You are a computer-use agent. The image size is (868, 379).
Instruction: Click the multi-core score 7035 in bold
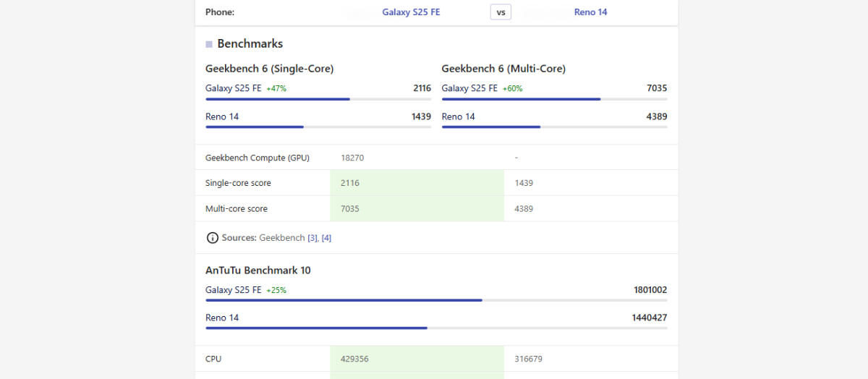[657, 88]
